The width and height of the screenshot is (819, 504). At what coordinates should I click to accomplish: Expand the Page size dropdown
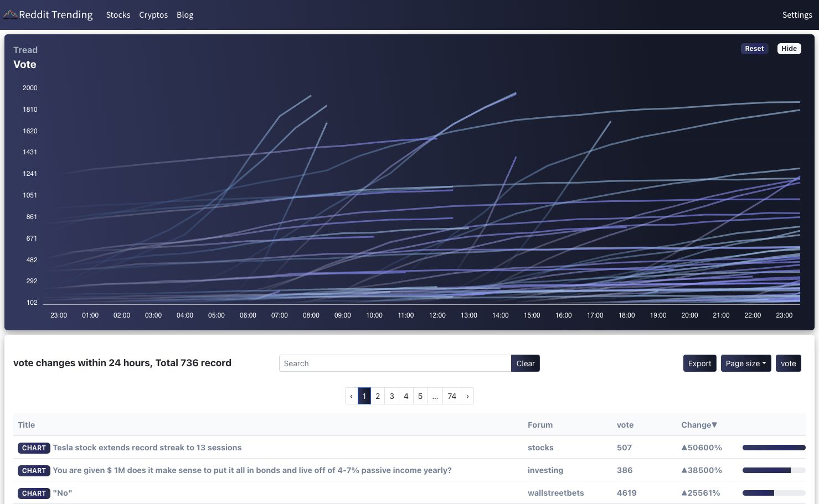[746, 363]
